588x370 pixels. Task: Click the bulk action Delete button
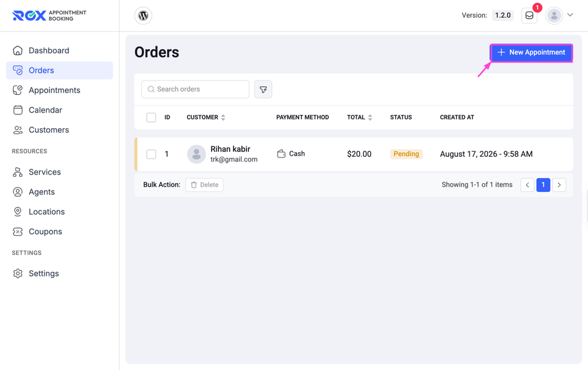tap(204, 185)
